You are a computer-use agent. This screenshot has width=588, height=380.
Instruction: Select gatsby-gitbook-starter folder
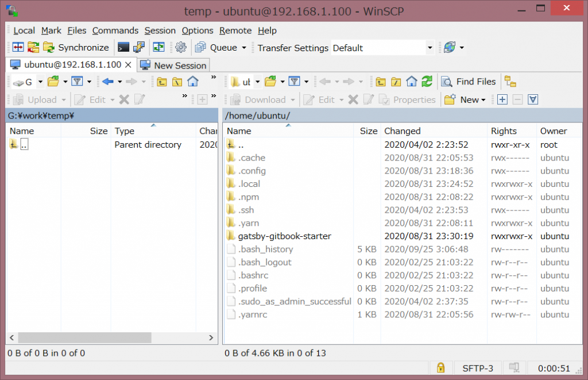point(285,236)
